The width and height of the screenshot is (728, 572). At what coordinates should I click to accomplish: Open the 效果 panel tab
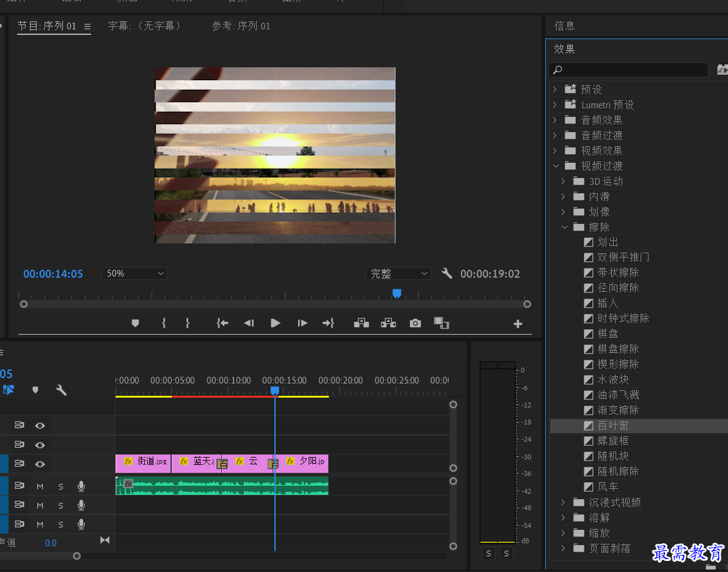pyautogui.click(x=565, y=49)
